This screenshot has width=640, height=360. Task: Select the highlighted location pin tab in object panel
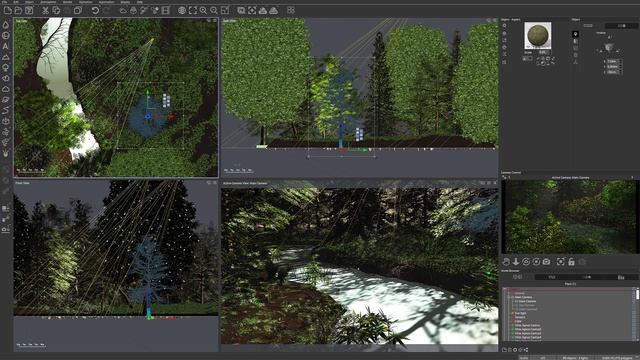coord(576,34)
